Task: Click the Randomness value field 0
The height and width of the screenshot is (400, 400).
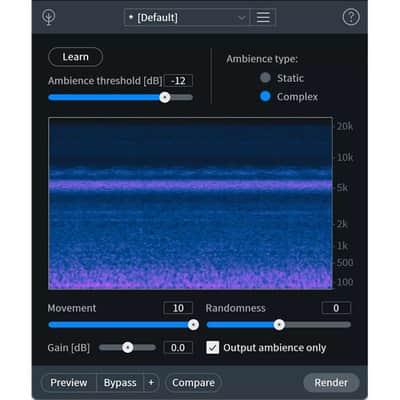Action: [336, 308]
